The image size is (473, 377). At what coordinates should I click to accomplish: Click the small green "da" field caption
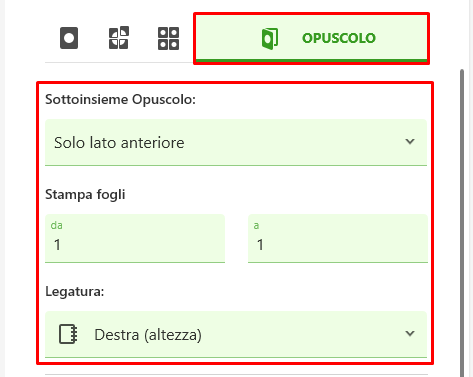tap(56, 225)
